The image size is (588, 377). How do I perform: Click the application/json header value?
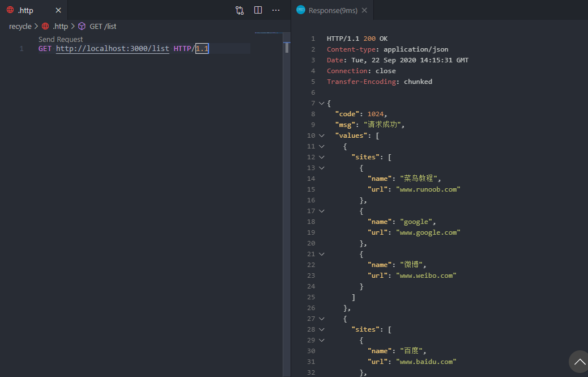tap(416, 49)
